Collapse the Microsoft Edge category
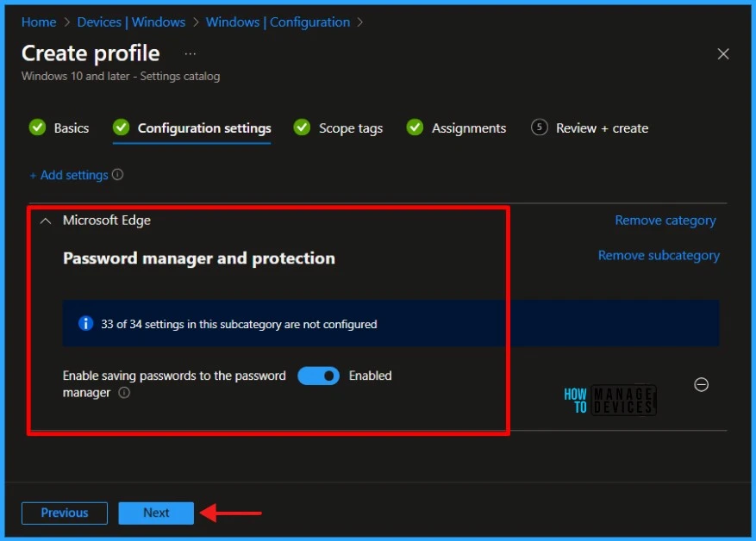 pos(46,221)
